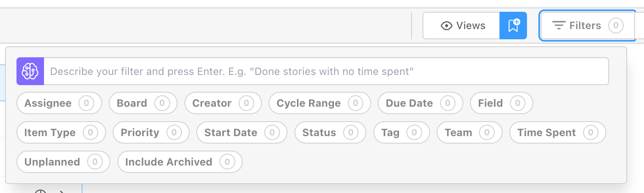Image resolution: width=644 pixels, height=193 pixels.
Task: Click the purple AI brain icon
Action: click(x=30, y=71)
